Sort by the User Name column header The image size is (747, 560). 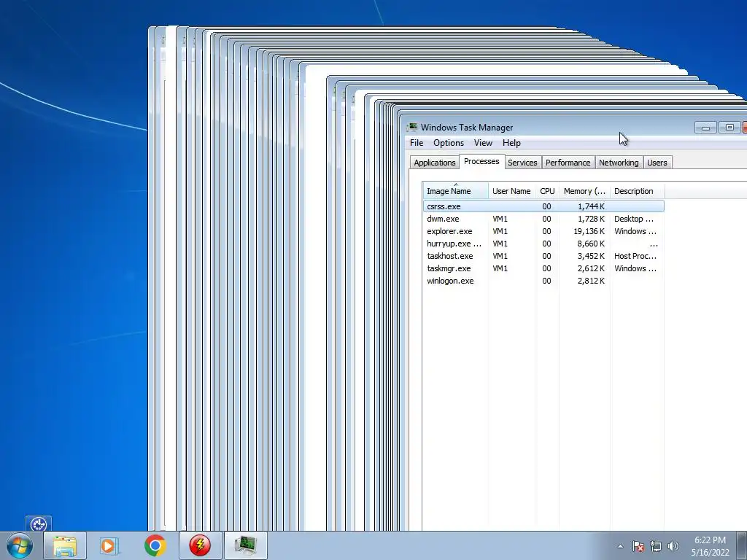coord(511,191)
